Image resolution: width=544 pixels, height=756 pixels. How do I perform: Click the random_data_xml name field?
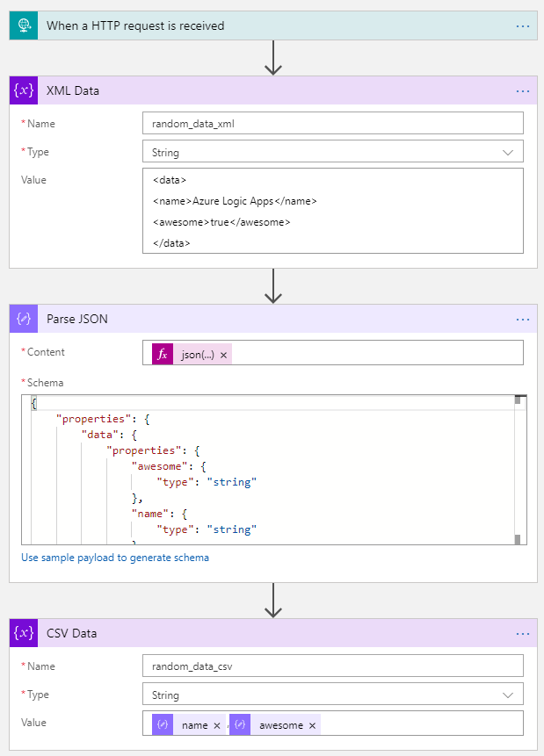[332, 123]
